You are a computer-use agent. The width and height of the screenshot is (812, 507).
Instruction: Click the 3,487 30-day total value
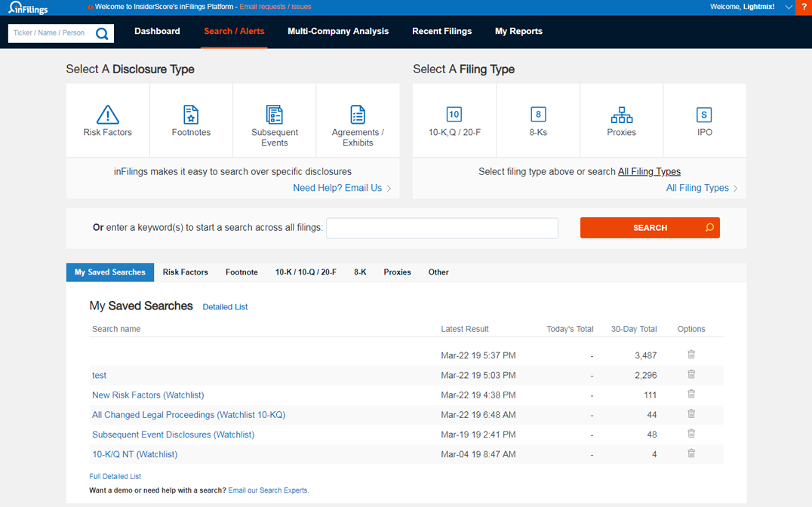(x=645, y=356)
